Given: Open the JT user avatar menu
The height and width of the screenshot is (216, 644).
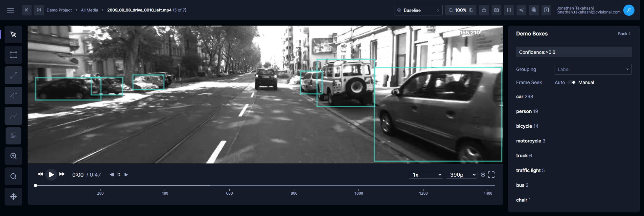Looking at the screenshot, I should pyautogui.click(x=629, y=10).
